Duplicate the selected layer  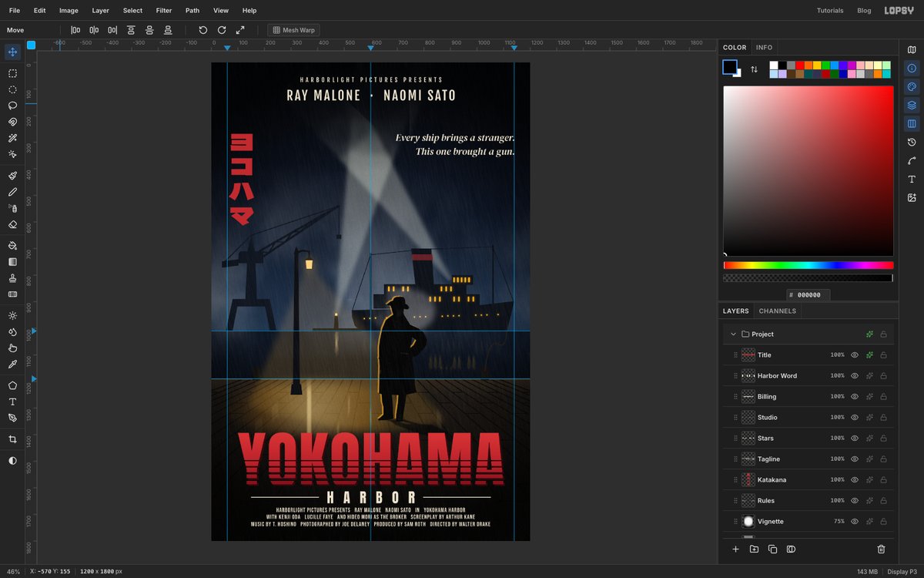click(772, 549)
